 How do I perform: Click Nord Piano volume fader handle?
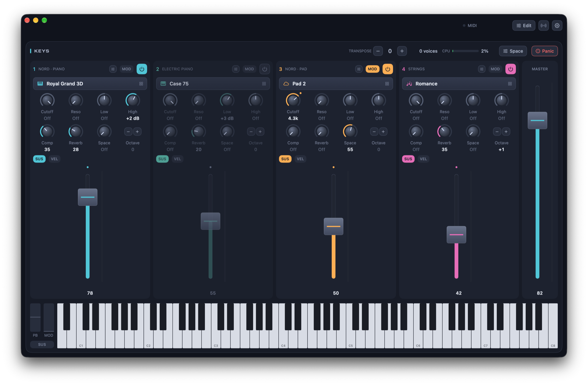pos(88,197)
